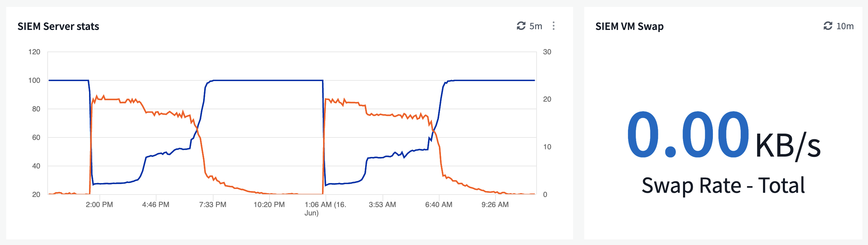Click the Swap Rate - Total caption

click(x=723, y=185)
